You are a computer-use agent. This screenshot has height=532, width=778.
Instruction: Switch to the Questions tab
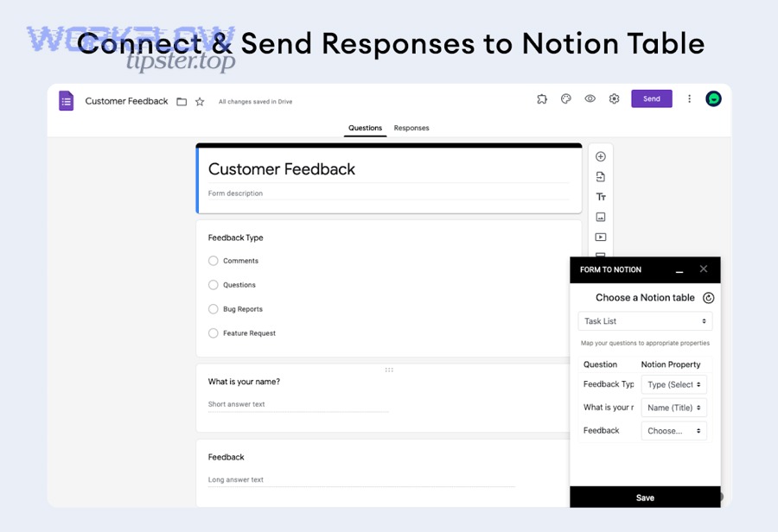click(x=365, y=128)
